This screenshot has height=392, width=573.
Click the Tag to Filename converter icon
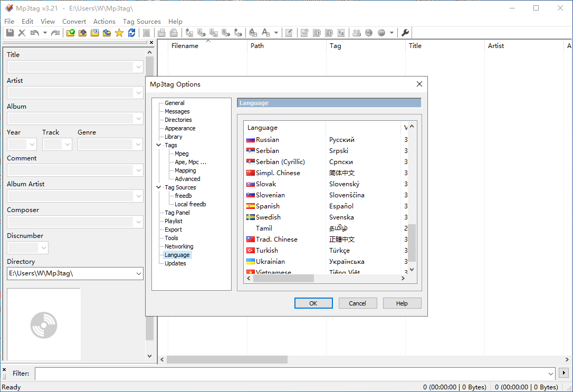pyautogui.click(x=189, y=33)
